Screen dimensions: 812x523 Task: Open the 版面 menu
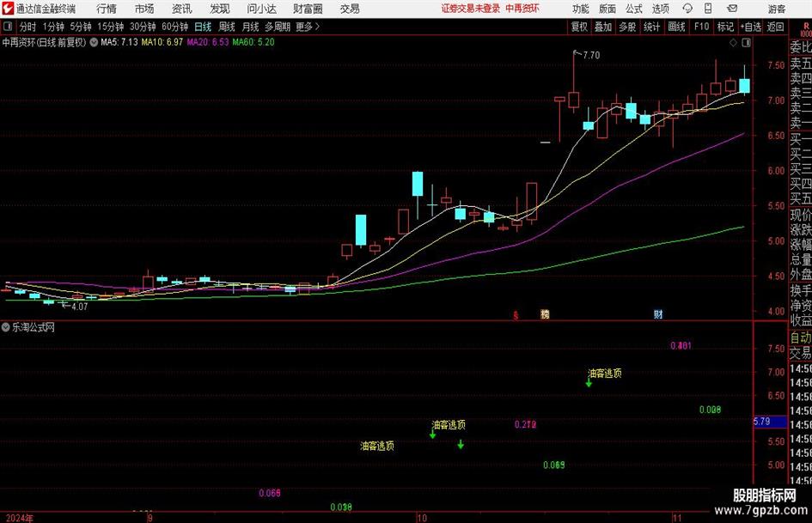pyautogui.click(x=607, y=9)
